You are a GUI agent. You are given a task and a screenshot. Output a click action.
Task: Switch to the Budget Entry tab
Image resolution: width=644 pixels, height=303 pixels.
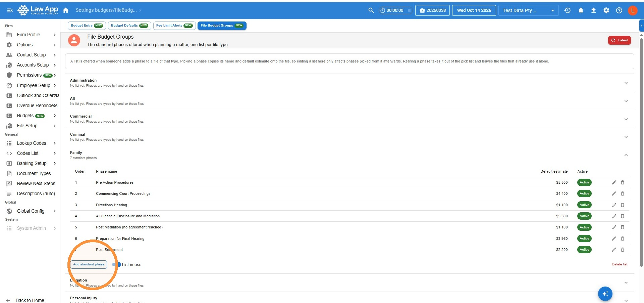click(87, 26)
